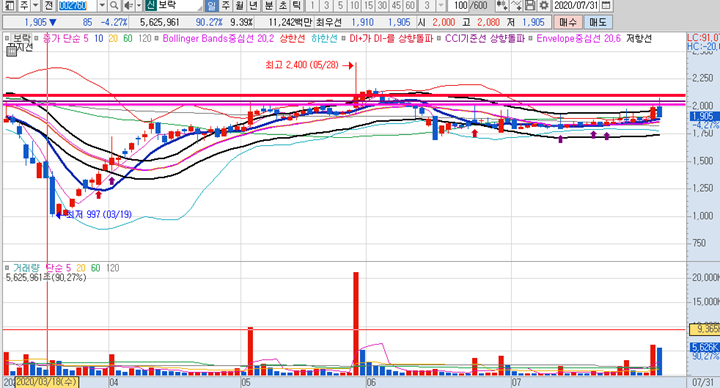Click the panel layout icon at top-left
The image size is (720, 388).
(9, 6)
